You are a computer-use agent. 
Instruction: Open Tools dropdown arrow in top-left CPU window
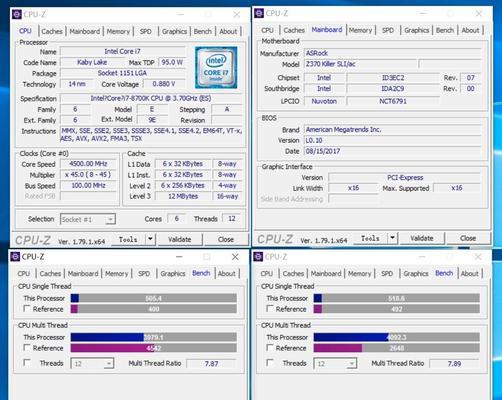coord(150,239)
